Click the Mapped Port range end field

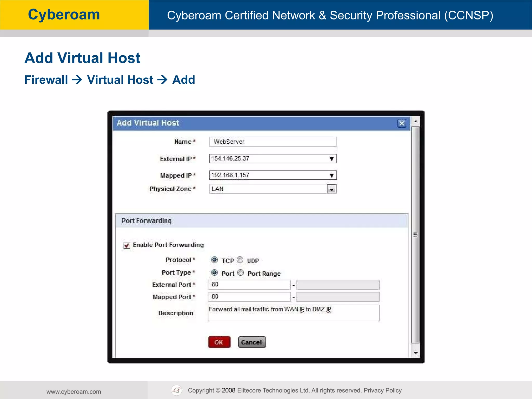[x=338, y=297]
